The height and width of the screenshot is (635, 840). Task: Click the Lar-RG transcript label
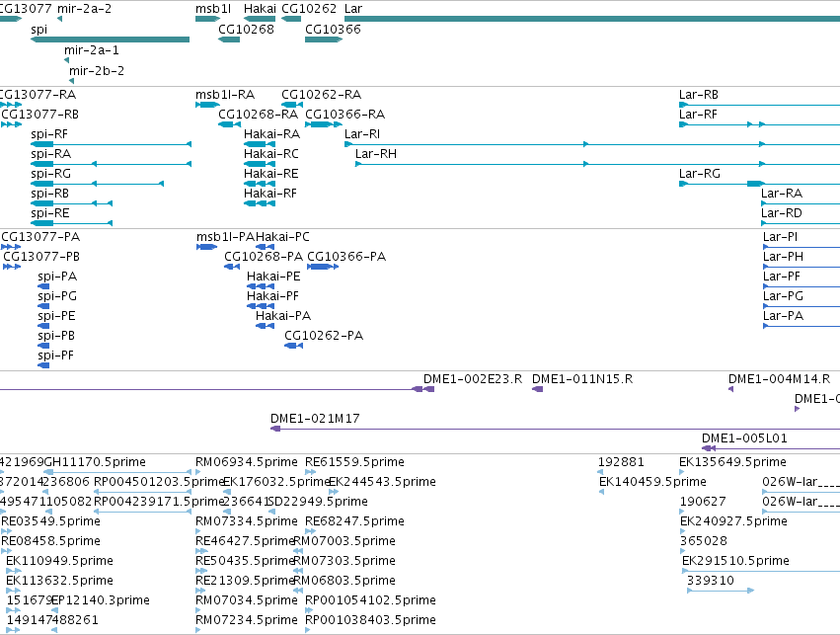700,174
